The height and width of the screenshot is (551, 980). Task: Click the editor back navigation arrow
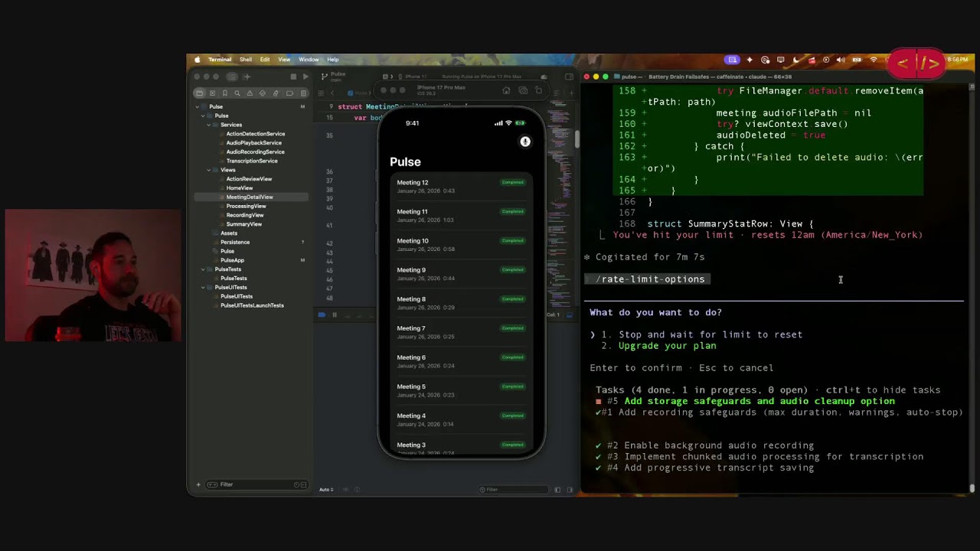332,93
